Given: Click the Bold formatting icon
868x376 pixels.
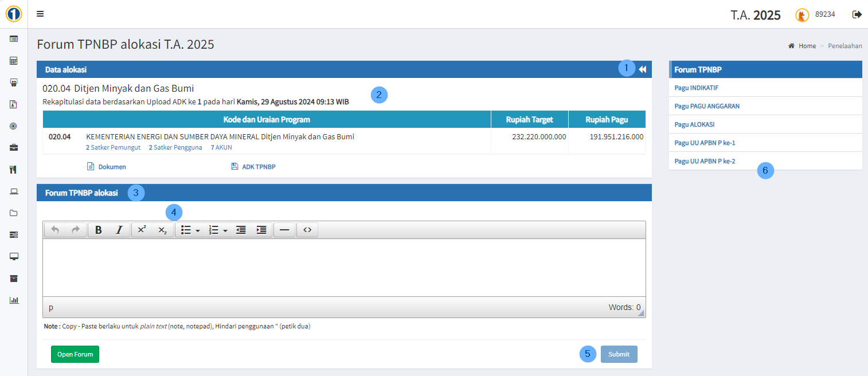Looking at the screenshot, I should click(99, 230).
